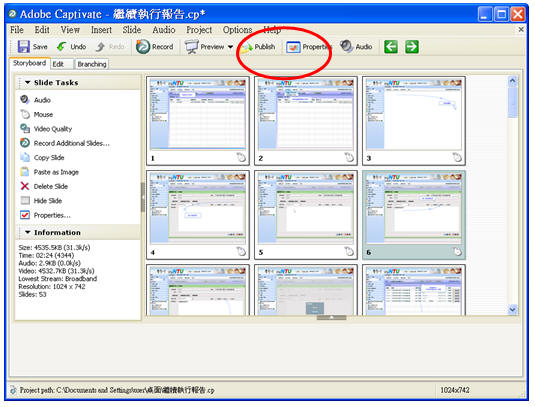The width and height of the screenshot is (535, 407).
Task: Go to previous slide green arrow
Action: [391, 47]
